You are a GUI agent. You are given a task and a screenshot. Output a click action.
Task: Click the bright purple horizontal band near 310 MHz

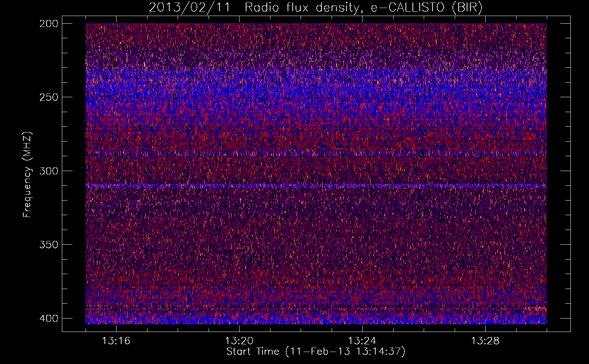tap(316, 186)
